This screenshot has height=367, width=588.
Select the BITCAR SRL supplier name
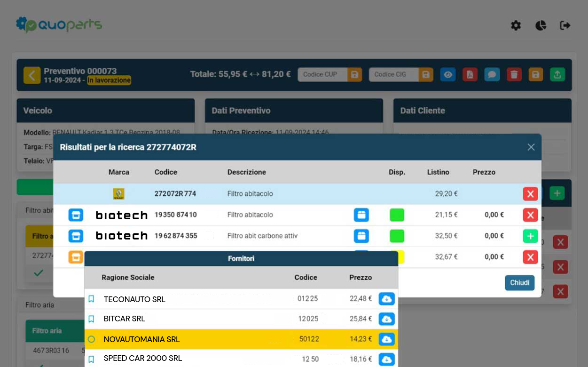[x=125, y=319]
